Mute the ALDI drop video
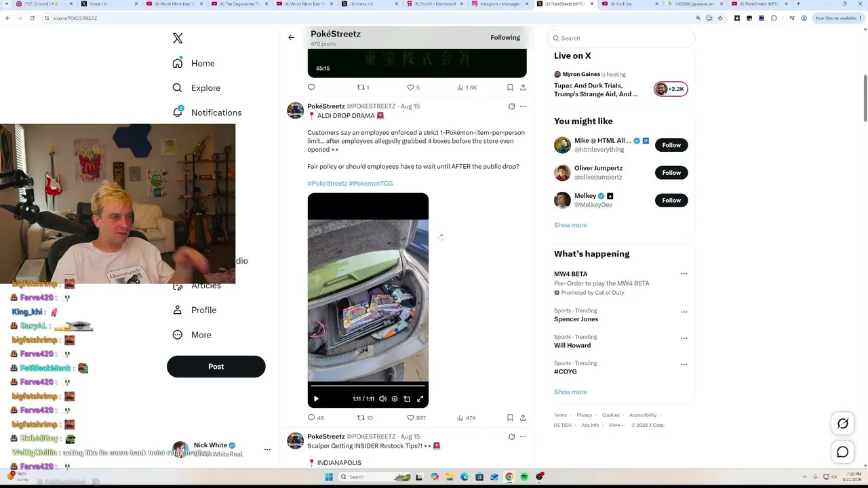 [x=382, y=399]
